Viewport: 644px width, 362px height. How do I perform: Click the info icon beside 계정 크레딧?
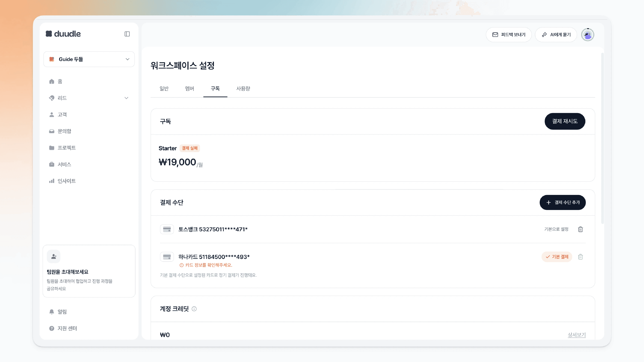(x=194, y=309)
